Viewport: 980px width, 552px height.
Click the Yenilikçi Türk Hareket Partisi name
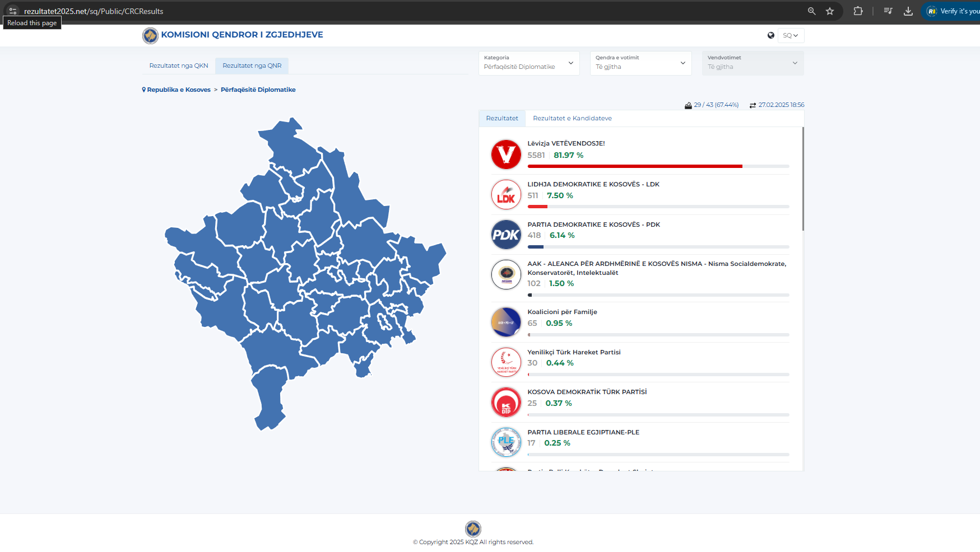[x=574, y=352]
